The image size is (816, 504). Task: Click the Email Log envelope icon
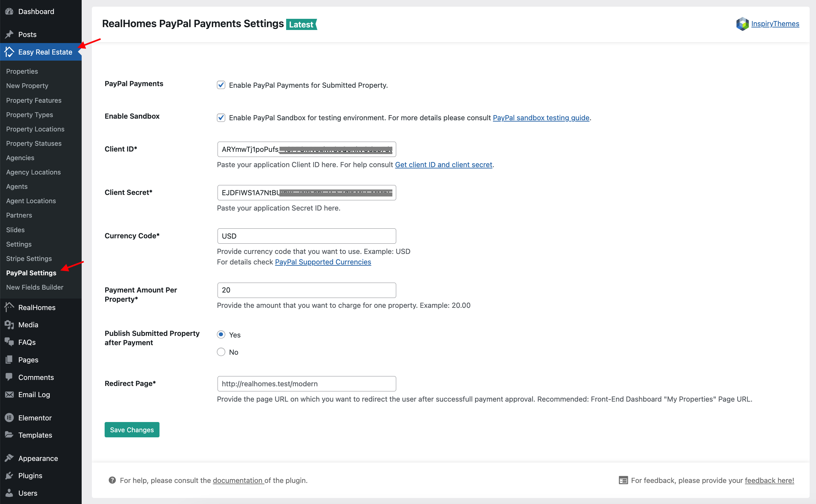click(x=9, y=395)
